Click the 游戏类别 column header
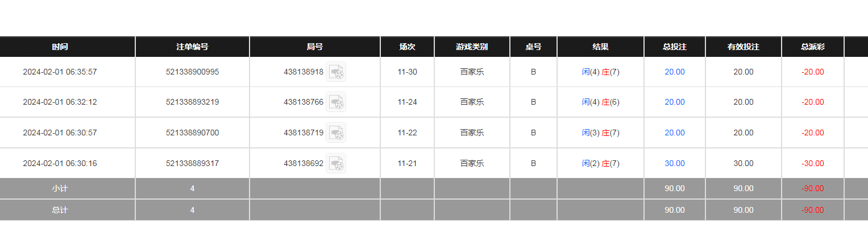Screen dimensions: 868x240 [x=472, y=47]
